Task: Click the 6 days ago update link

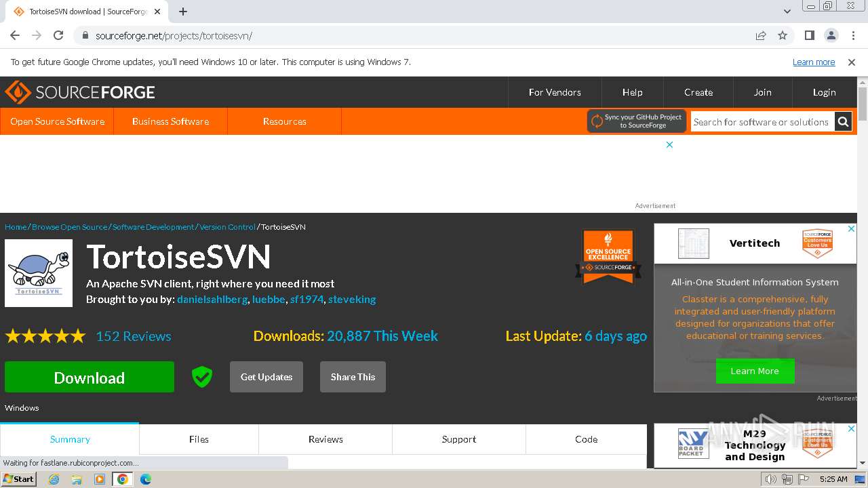Action: tap(616, 336)
